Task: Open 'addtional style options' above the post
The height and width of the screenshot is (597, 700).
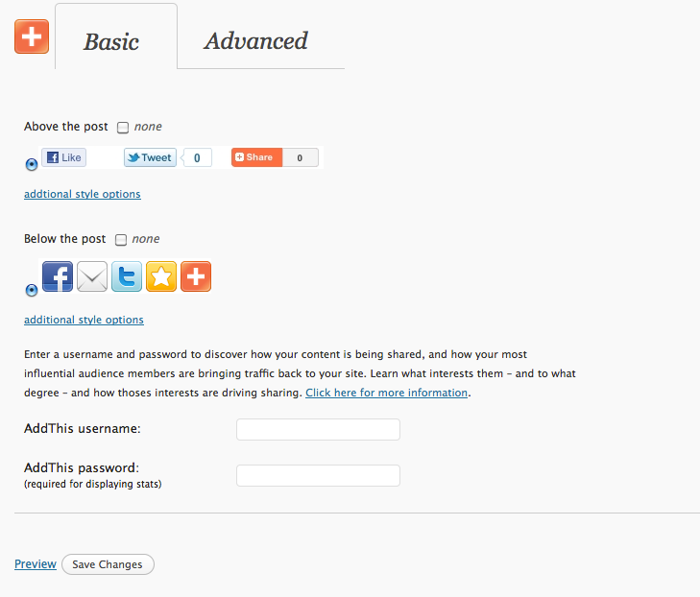Action: (x=83, y=194)
